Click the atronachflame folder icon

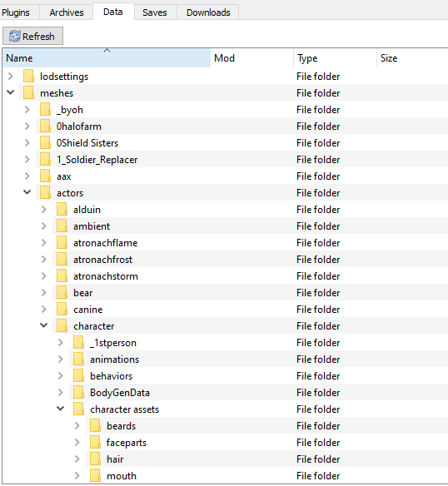(62, 243)
